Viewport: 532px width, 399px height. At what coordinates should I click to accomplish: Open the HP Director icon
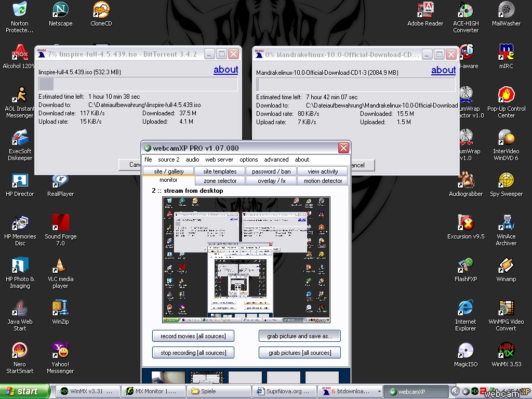pyautogui.click(x=20, y=185)
